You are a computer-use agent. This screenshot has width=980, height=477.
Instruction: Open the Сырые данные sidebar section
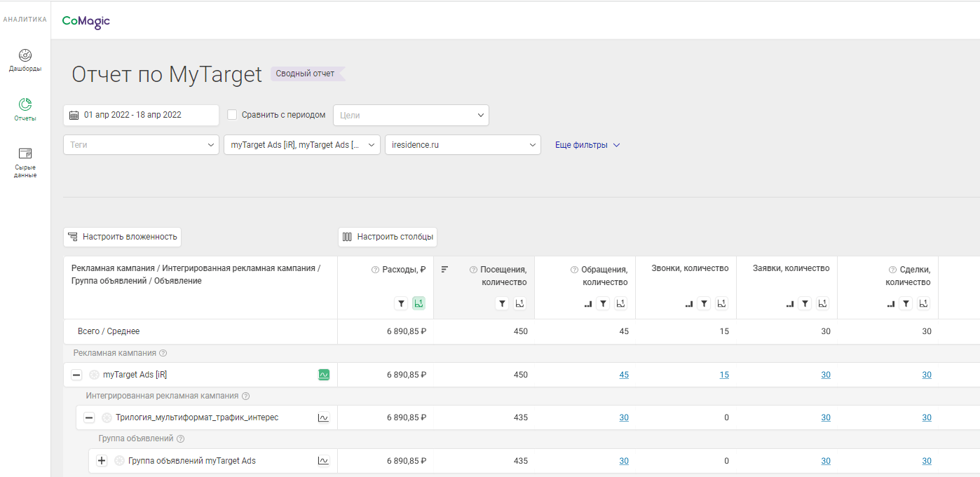[x=25, y=163]
